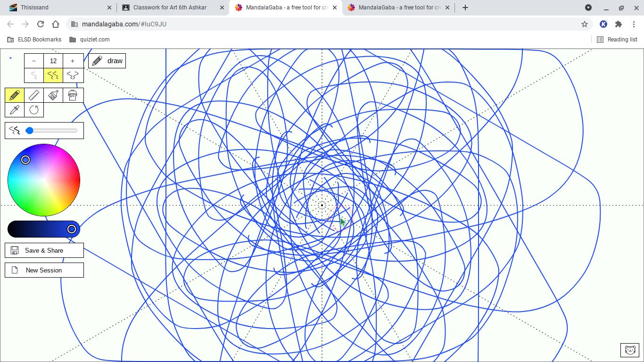Select the paint brush tool

pyautogui.click(x=53, y=95)
